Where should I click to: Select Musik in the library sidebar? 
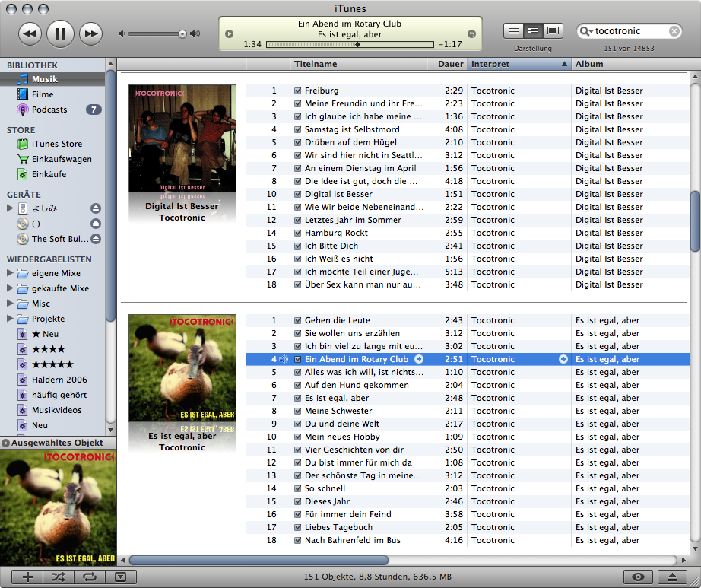coord(52,79)
